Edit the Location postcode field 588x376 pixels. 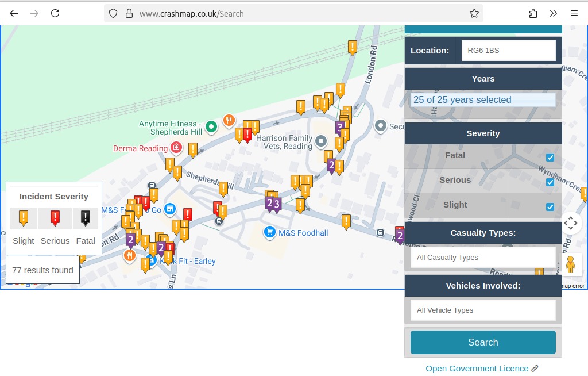(x=509, y=51)
